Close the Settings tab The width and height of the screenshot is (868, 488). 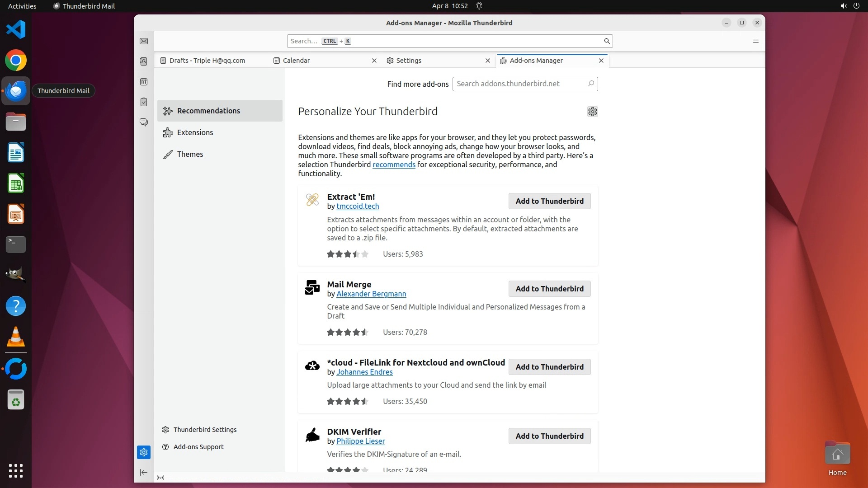tap(487, 61)
